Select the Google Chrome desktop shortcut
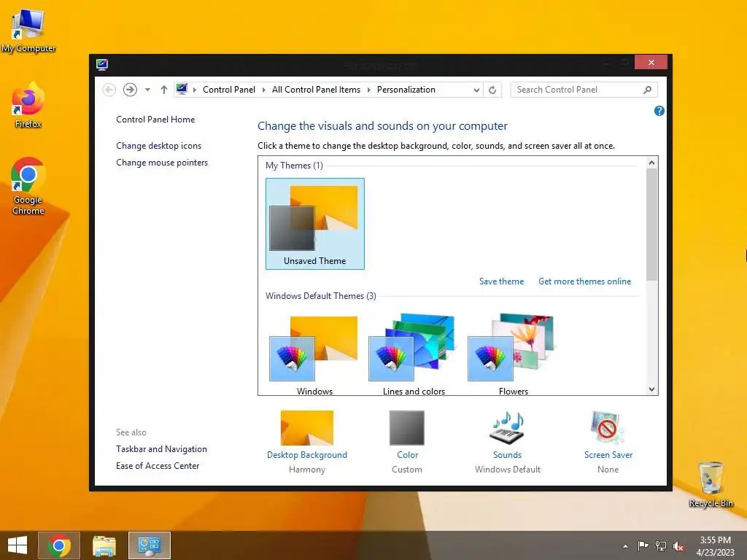The height and width of the screenshot is (560, 747). point(28,187)
